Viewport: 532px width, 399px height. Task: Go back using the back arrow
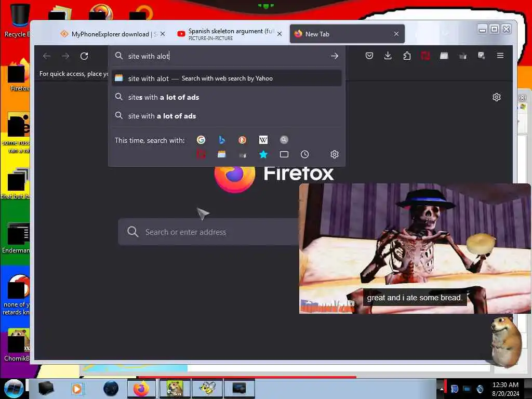pos(47,56)
